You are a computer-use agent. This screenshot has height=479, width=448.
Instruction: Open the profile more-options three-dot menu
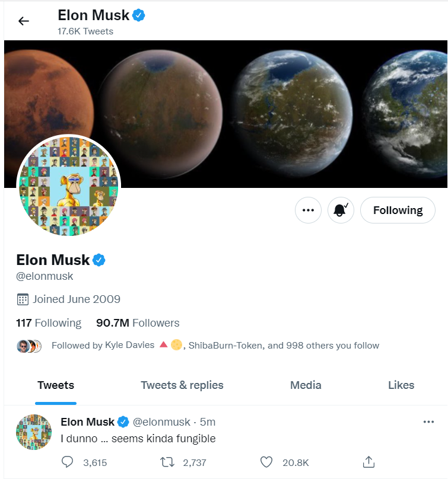[x=308, y=210]
